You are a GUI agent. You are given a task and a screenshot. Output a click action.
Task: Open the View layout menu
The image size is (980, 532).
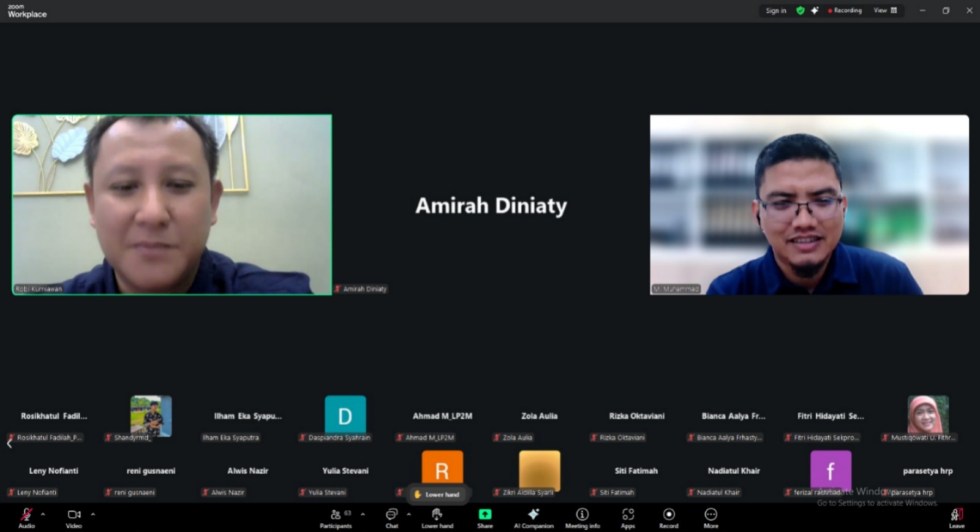[885, 10]
